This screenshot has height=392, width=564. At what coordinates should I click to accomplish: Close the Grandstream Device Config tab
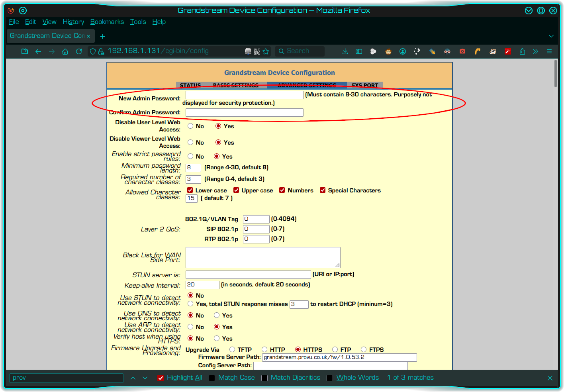88,36
